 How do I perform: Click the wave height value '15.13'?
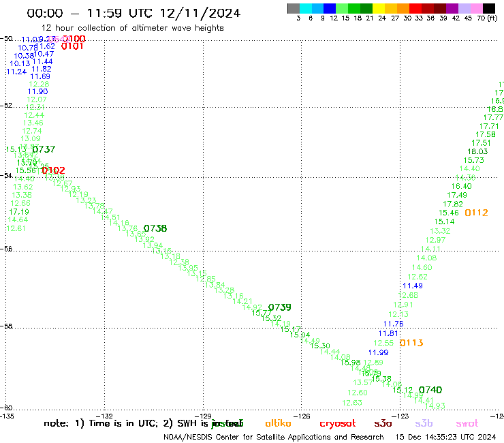(x=16, y=149)
